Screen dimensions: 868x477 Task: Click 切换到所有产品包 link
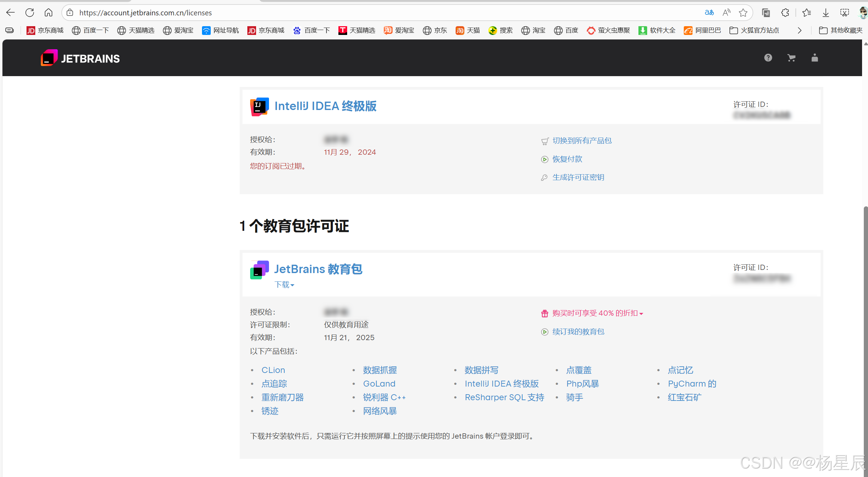pyautogui.click(x=582, y=141)
